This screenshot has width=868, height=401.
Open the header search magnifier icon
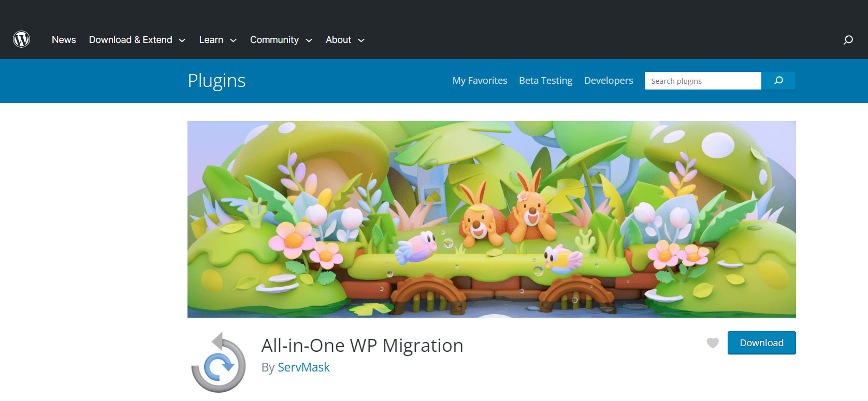(x=848, y=40)
